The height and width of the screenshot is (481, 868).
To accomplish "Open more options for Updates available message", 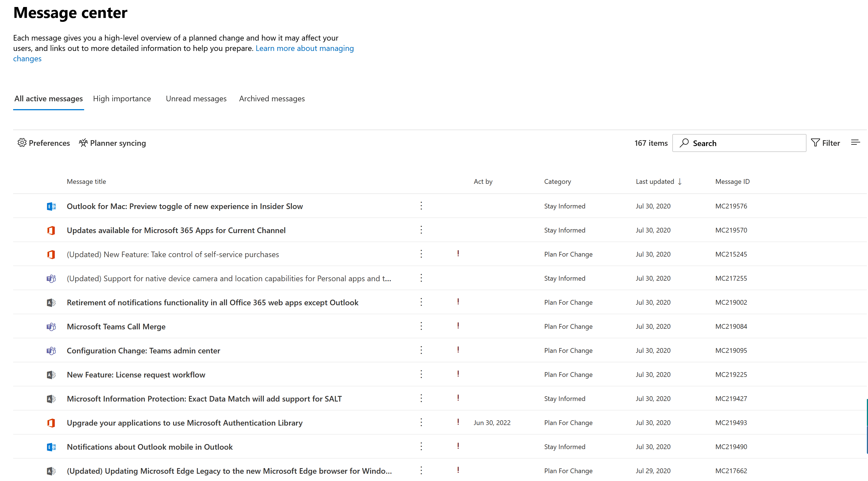I will [x=421, y=230].
